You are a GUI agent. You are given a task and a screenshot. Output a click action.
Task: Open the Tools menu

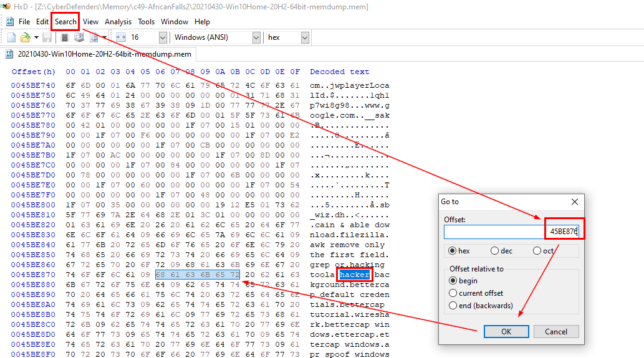(146, 22)
